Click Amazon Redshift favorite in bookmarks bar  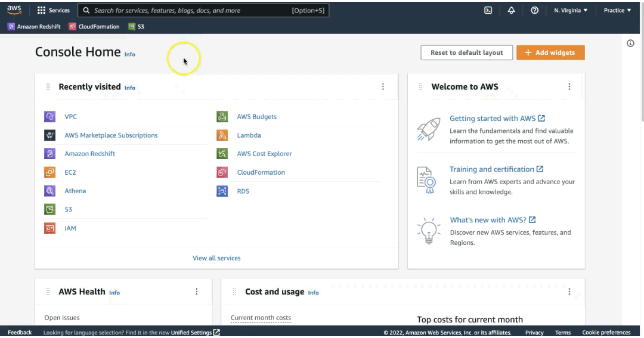(x=34, y=26)
